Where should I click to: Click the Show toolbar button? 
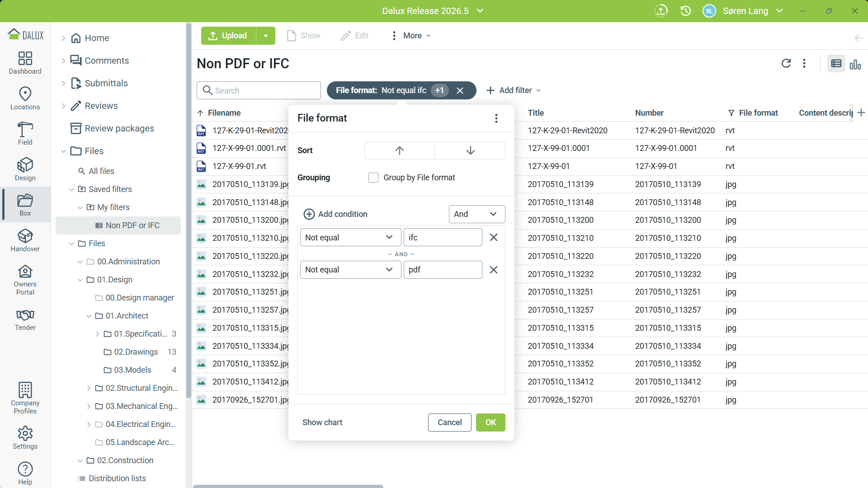click(x=303, y=36)
